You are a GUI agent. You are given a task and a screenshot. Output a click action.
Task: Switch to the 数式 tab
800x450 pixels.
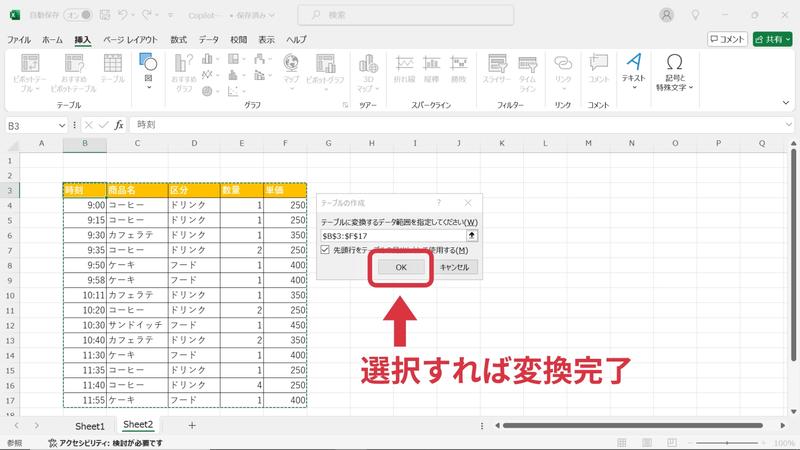(x=179, y=39)
